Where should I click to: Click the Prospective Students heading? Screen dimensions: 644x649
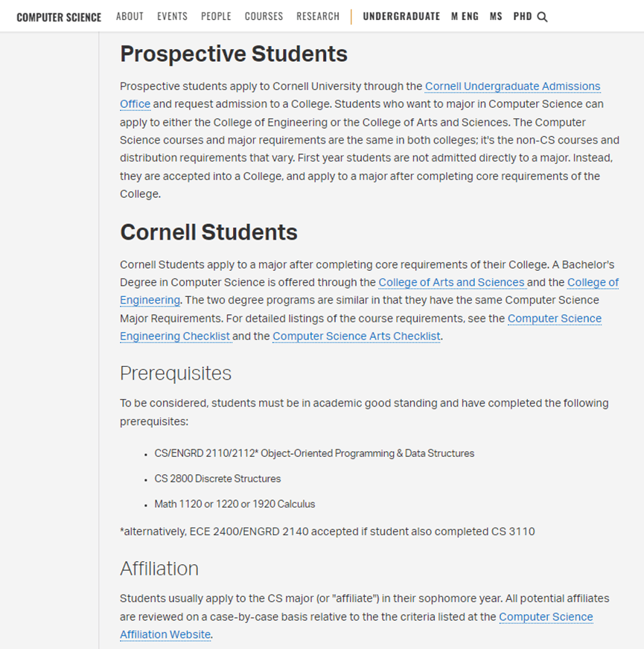[234, 54]
